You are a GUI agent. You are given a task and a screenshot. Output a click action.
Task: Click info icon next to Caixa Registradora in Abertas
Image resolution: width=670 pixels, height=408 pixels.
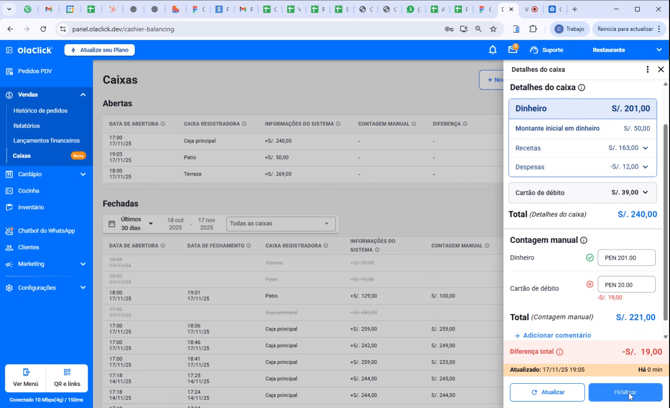(244, 124)
